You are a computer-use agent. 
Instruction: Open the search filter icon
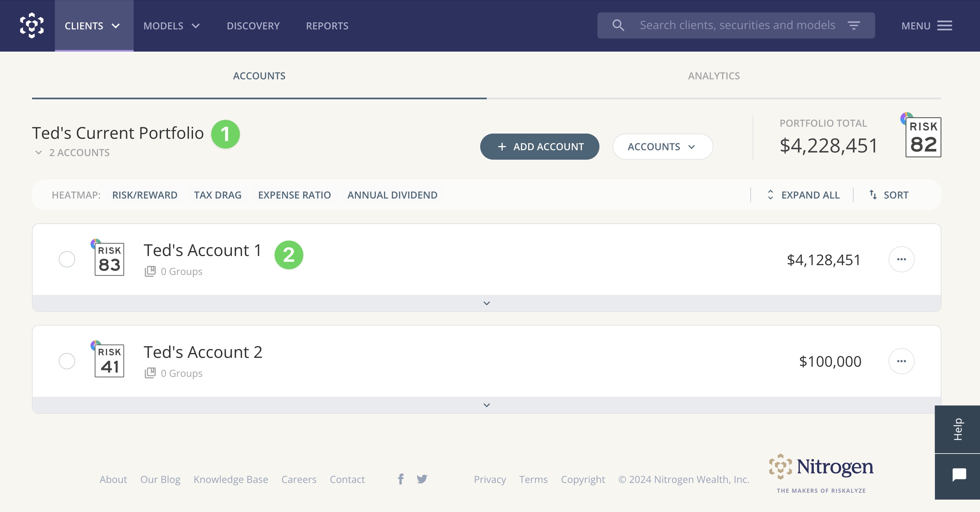tap(854, 25)
